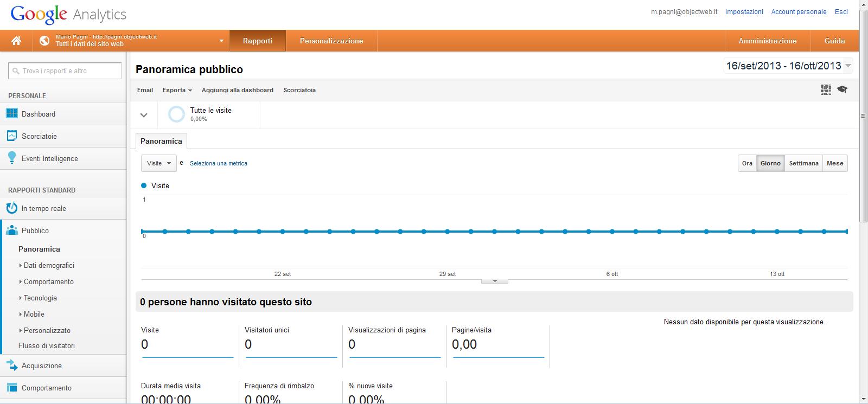Click the Dashboard grid icon in sidebar

point(11,114)
